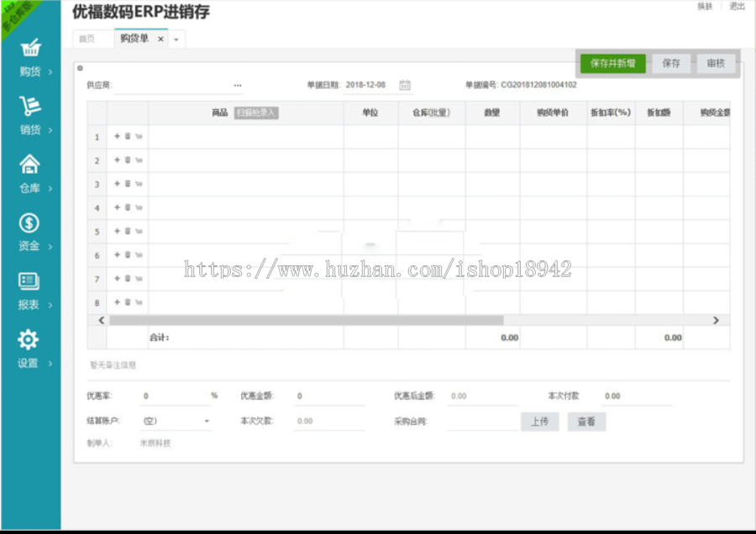This screenshot has height=534, width=756.
Task: Open the 仓库 warehouse house icon
Action: click(29, 164)
